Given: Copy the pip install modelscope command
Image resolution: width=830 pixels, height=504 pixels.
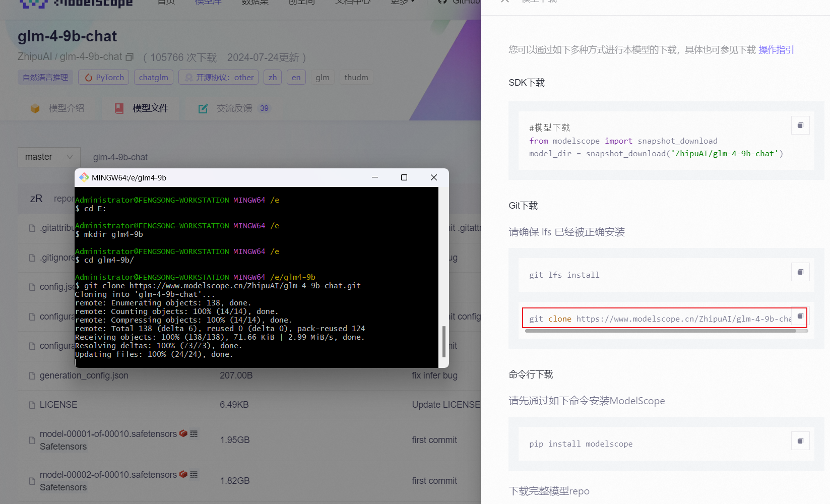Looking at the screenshot, I should [800, 440].
